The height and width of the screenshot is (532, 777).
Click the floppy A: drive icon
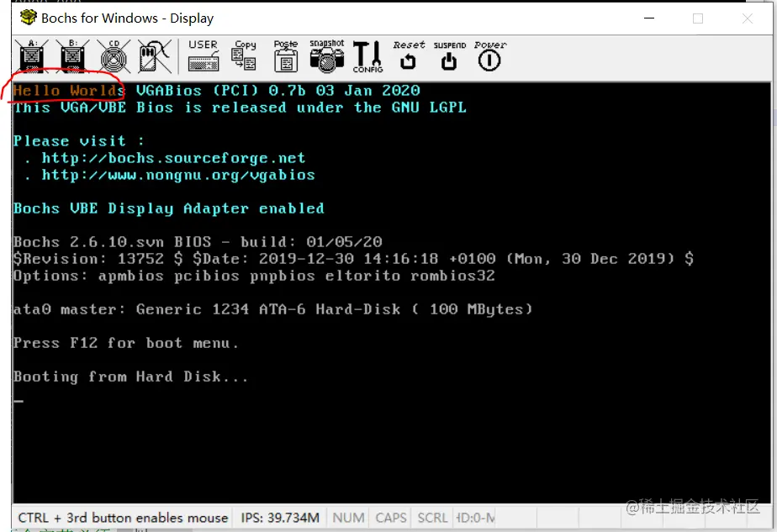click(x=32, y=56)
